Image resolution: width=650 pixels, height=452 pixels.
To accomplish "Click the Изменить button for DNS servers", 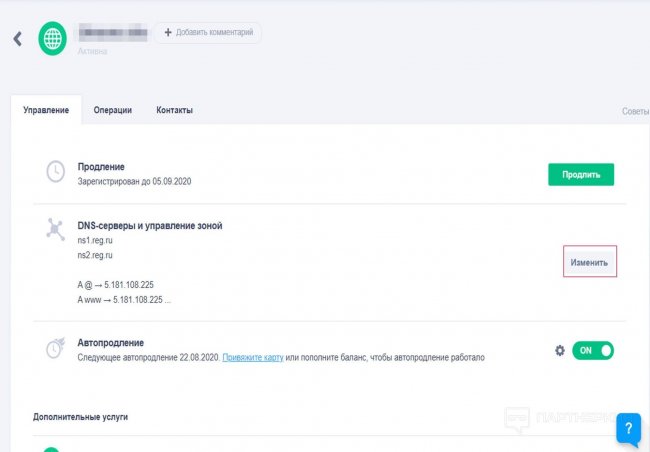I will (589, 262).
